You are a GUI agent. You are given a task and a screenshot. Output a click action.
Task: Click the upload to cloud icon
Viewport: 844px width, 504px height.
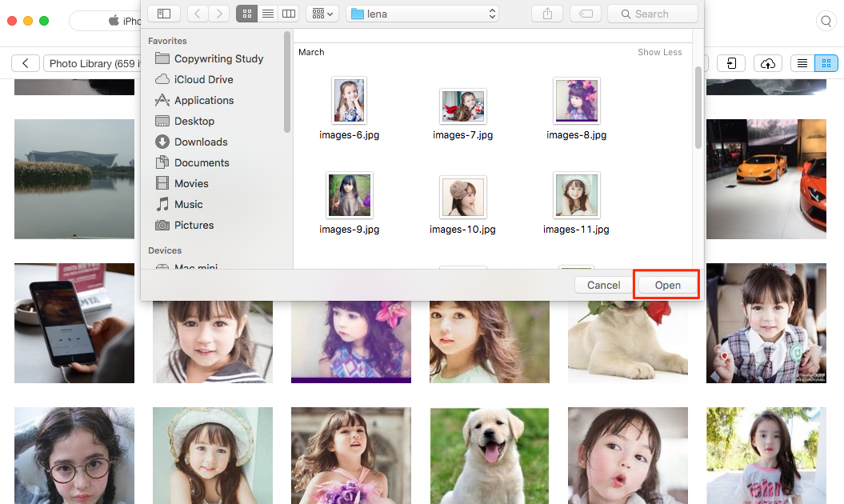pos(768,63)
